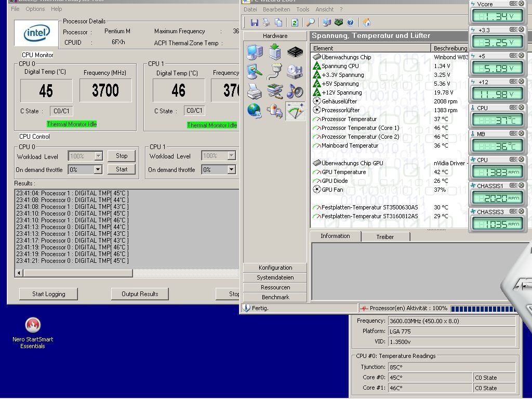Close the CHASSIS1 fan gadget
The width and height of the screenshot is (532, 399).
[522, 185]
